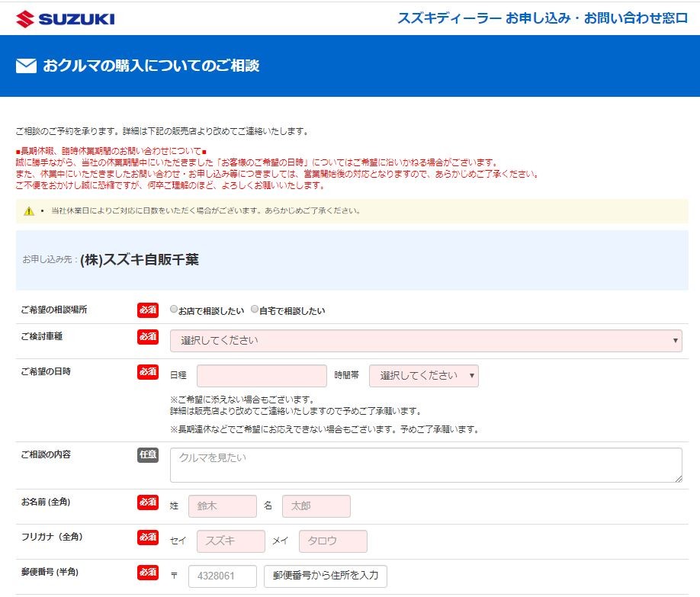The image size is (700, 597).
Task: Click the 'ご検討車種' label
Action: point(41,336)
